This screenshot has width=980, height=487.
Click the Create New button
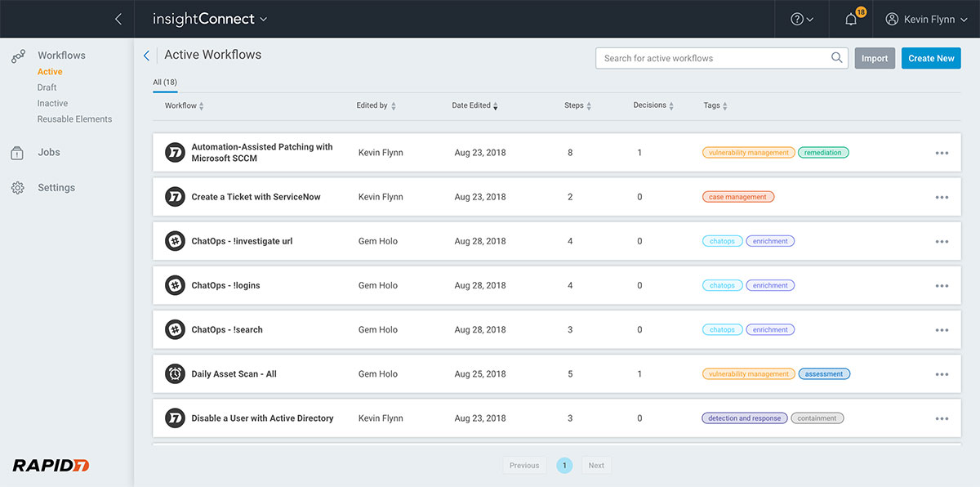(x=931, y=58)
